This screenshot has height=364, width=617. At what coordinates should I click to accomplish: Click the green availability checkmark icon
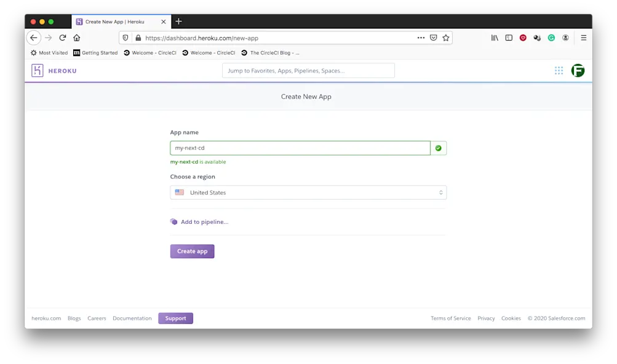[x=438, y=148]
